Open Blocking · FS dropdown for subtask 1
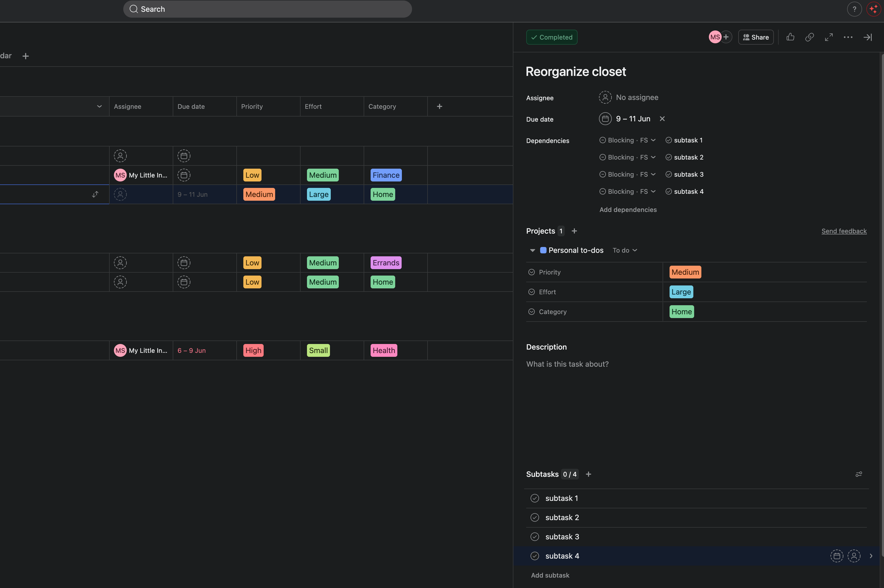The image size is (884, 588). pos(628,140)
